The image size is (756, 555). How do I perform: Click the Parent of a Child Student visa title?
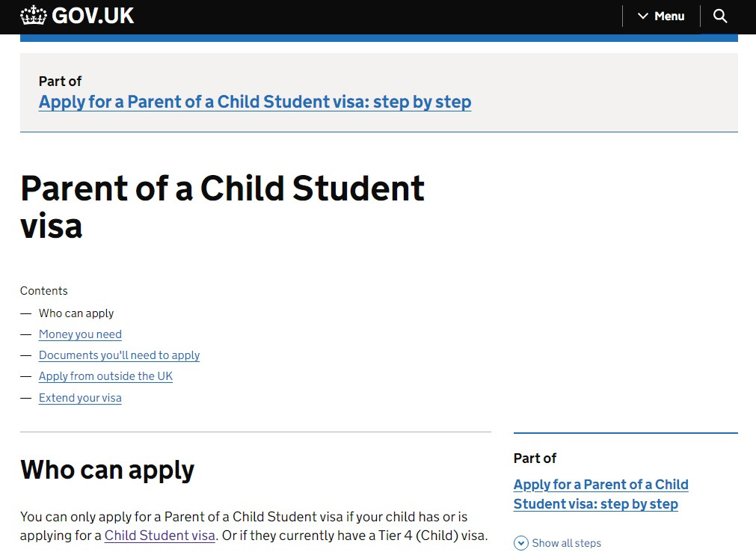pyautogui.click(x=222, y=206)
